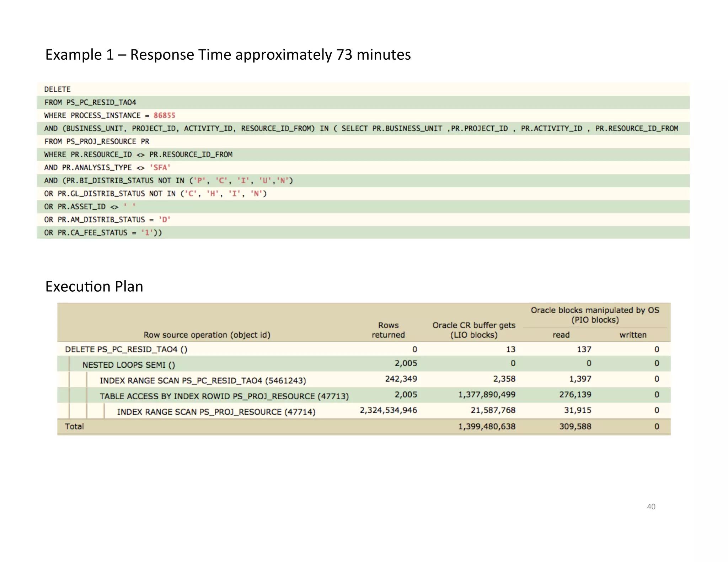728x562 pixels.
Task: Click the 'read' sub-column header
Action: (561, 335)
